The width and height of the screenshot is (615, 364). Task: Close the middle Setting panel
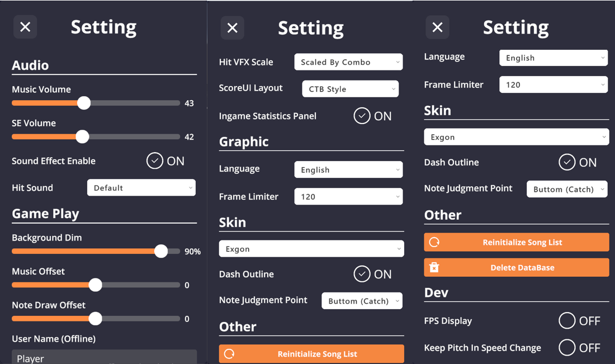pos(233,27)
